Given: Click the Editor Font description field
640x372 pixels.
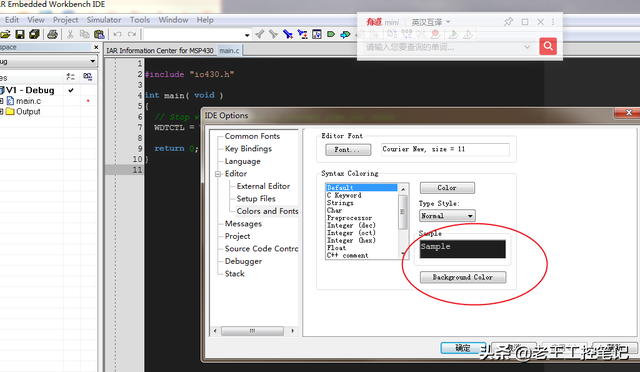Looking at the screenshot, I should click(445, 149).
